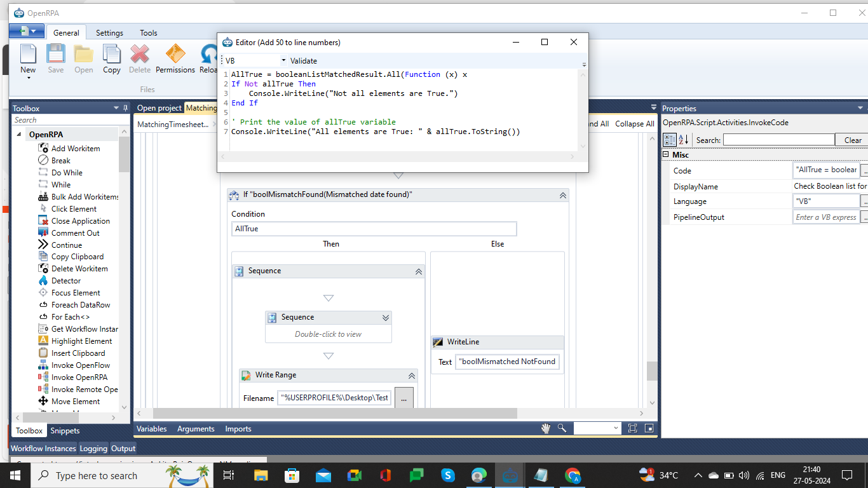Open the Snippets tab
The image size is (868, 488).
(65, 431)
